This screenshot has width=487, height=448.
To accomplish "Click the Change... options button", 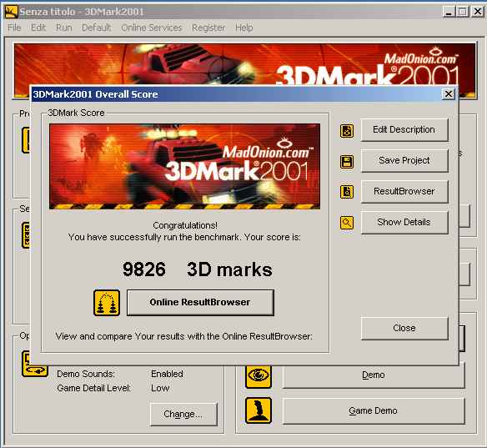I will 183,414.
